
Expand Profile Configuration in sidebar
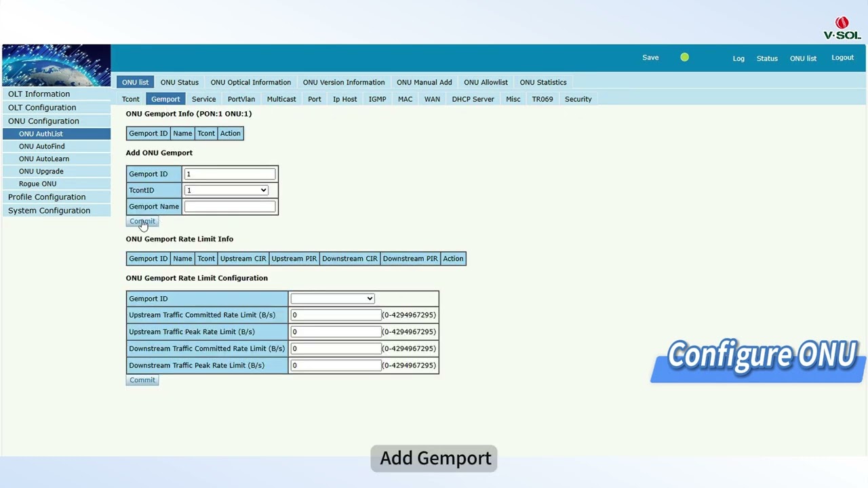tap(56, 197)
